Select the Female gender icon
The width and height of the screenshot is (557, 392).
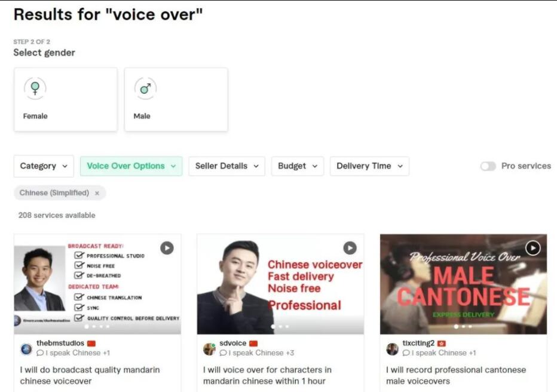tap(35, 88)
